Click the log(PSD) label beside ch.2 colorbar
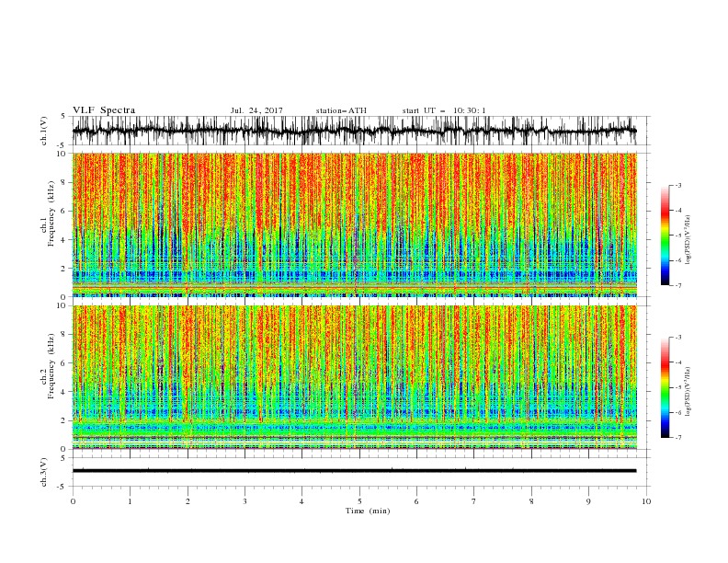The height and width of the screenshot is (563, 728). click(x=688, y=392)
